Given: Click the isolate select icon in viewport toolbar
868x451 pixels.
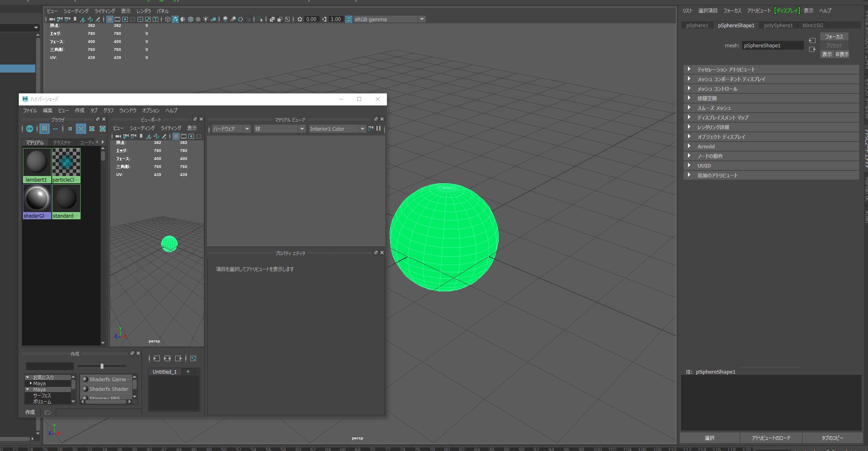Looking at the screenshot, I should (x=260, y=19).
